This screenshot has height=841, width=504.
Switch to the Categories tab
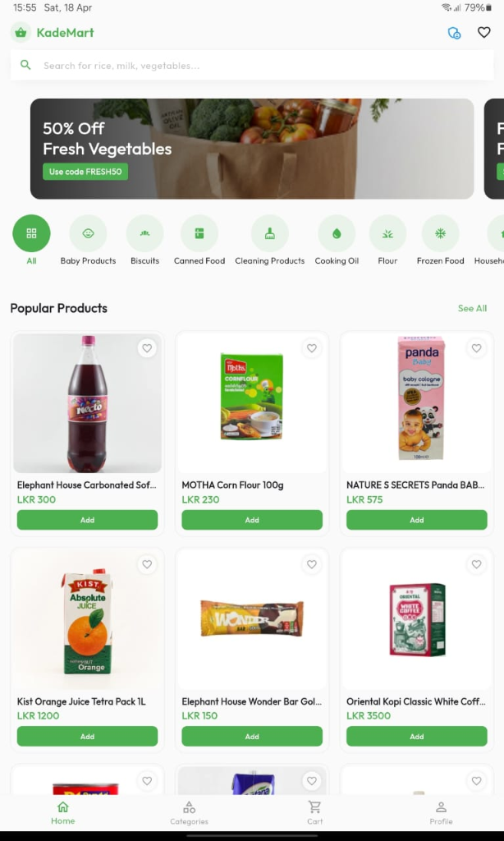(189, 812)
